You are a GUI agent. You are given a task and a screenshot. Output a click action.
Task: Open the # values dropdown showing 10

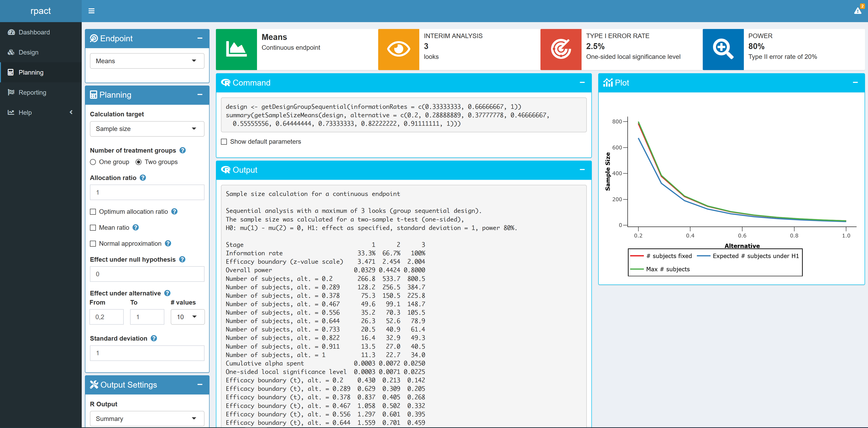[187, 317]
